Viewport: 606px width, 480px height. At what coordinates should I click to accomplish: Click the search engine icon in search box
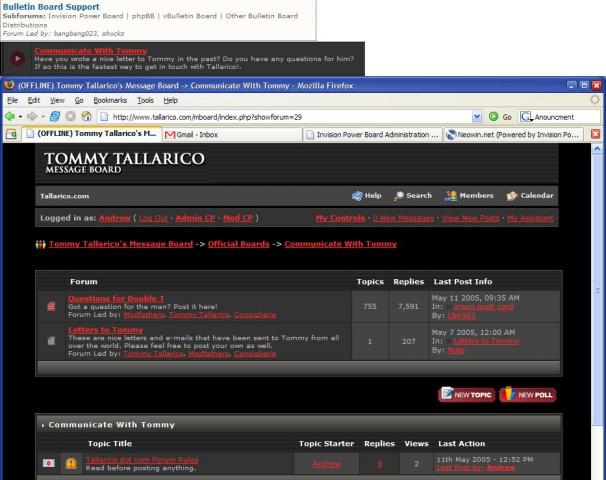[x=526, y=116]
